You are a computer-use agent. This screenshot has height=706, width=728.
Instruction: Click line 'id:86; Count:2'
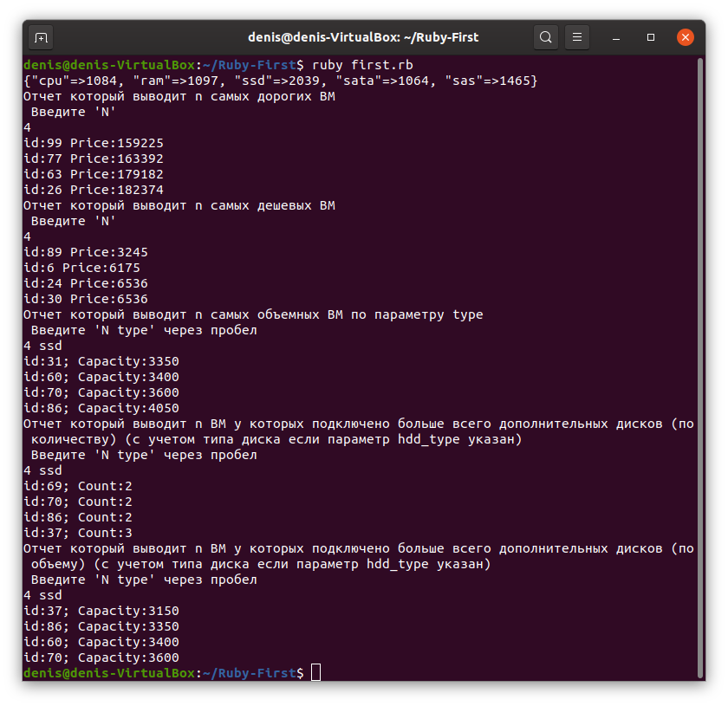[x=77, y=517]
